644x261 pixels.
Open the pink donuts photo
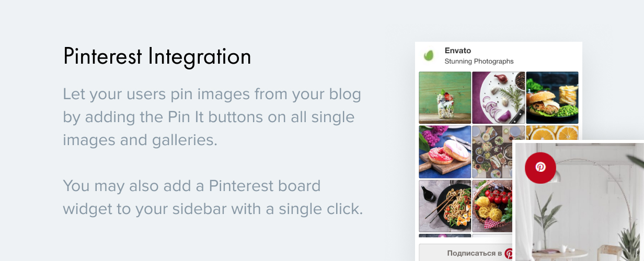click(445, 152)
